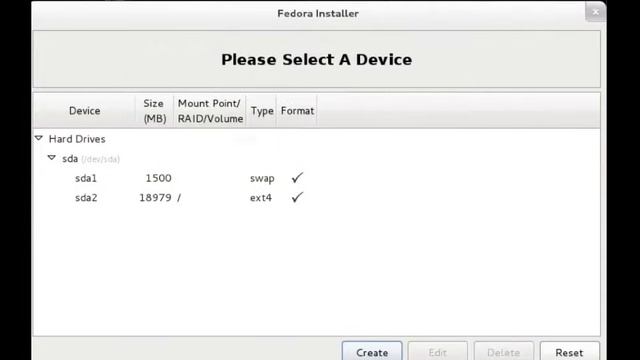Viewport: 640px width, 360px height.
Task: Close the Fedora Installer window
Action: (595, 12)
